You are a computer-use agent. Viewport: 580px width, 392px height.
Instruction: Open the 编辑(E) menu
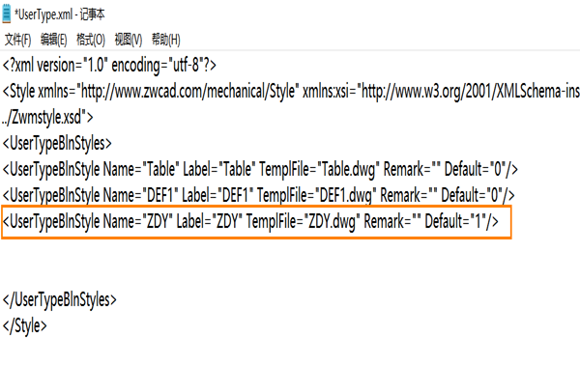[53, 40]
